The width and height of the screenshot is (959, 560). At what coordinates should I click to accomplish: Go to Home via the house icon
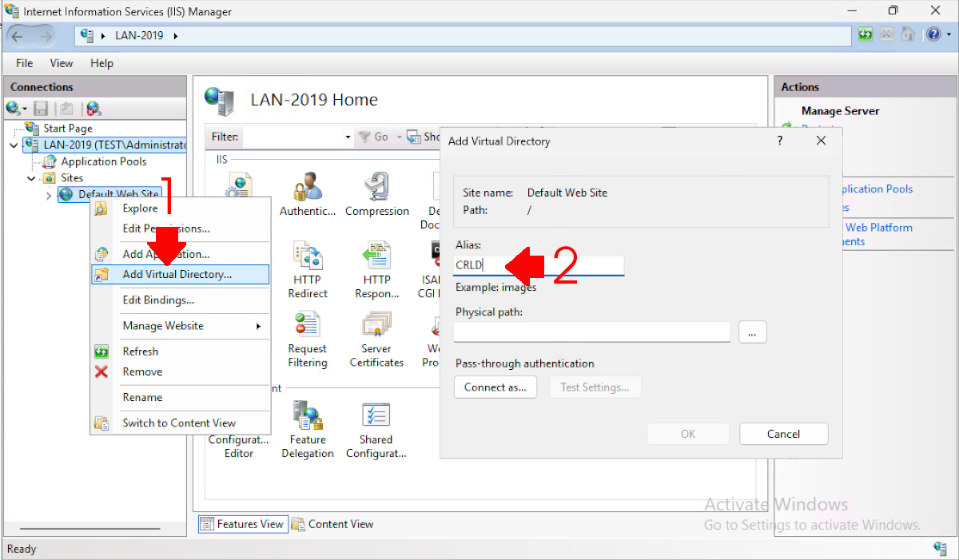[908, 34]
